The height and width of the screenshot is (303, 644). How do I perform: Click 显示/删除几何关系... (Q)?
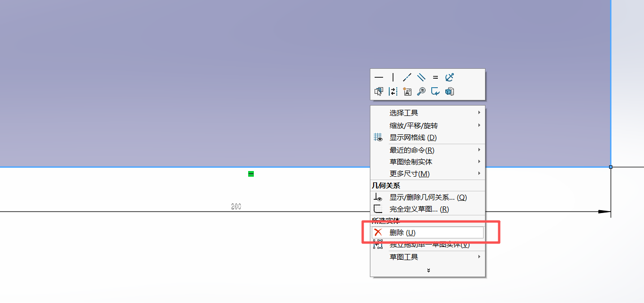[427, 197]
